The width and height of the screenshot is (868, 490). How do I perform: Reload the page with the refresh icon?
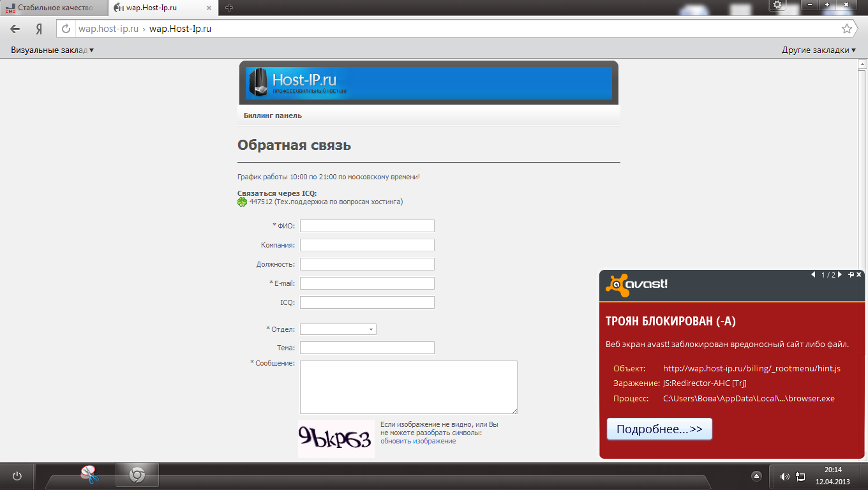click(66, 29)
